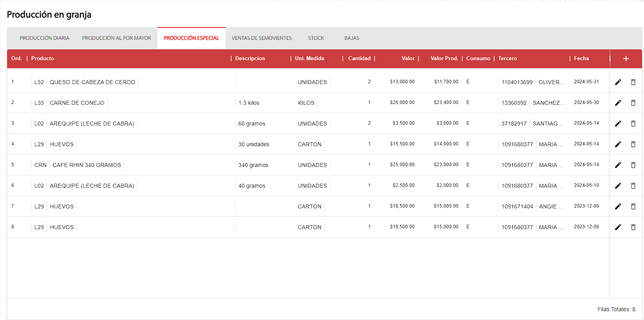Sort by the Cantidad column header
This screenshot has width=644, height=320.
point(359,59)
